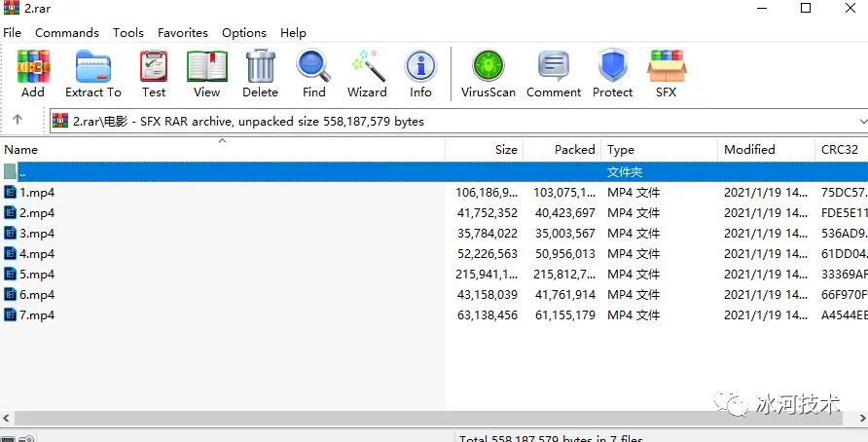Open the Help menu
Viewport: 868px width, 442px height.
294,33
